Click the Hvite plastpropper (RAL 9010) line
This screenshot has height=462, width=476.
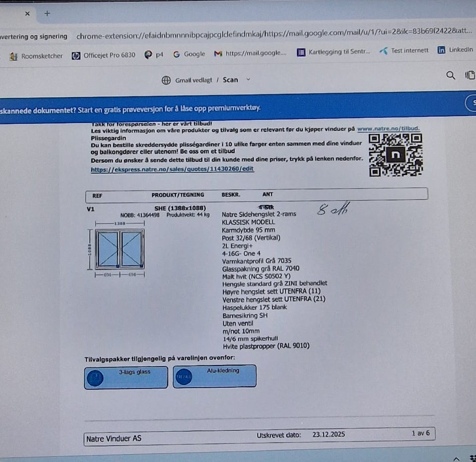[266, 346]
